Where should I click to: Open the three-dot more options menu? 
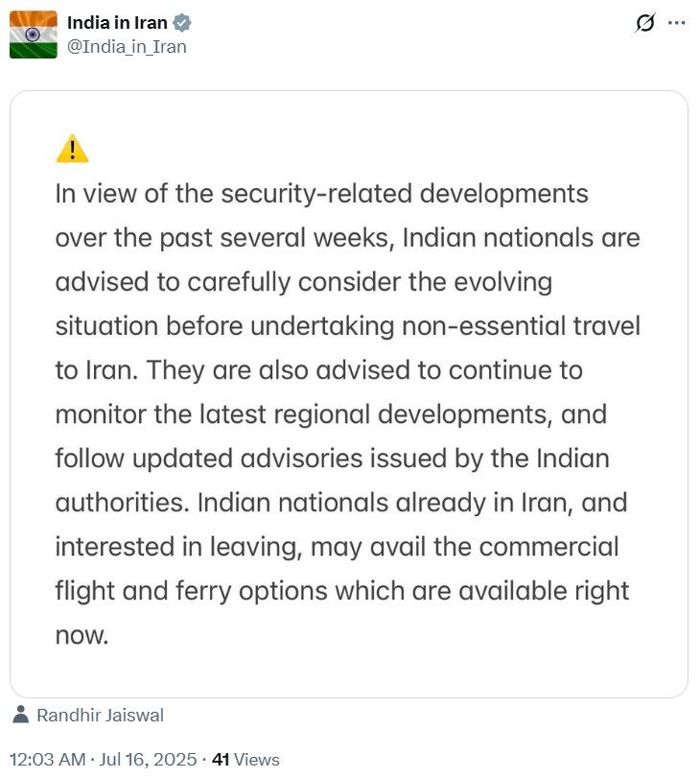677,23
